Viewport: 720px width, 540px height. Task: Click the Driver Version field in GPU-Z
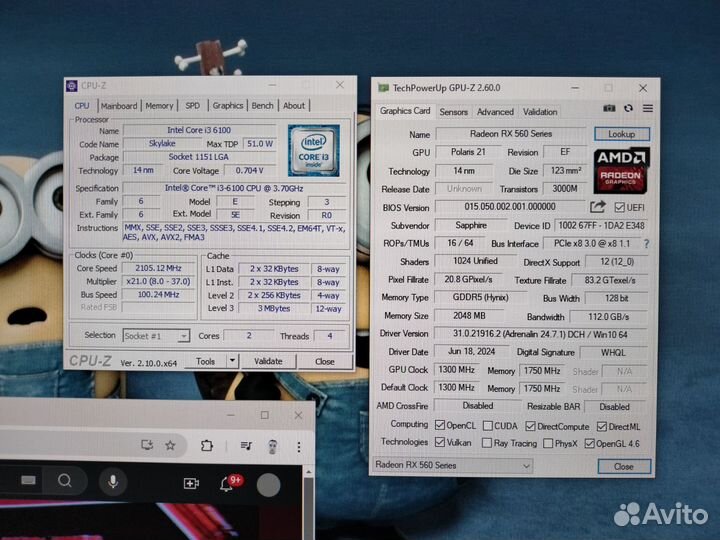(540, 334)
